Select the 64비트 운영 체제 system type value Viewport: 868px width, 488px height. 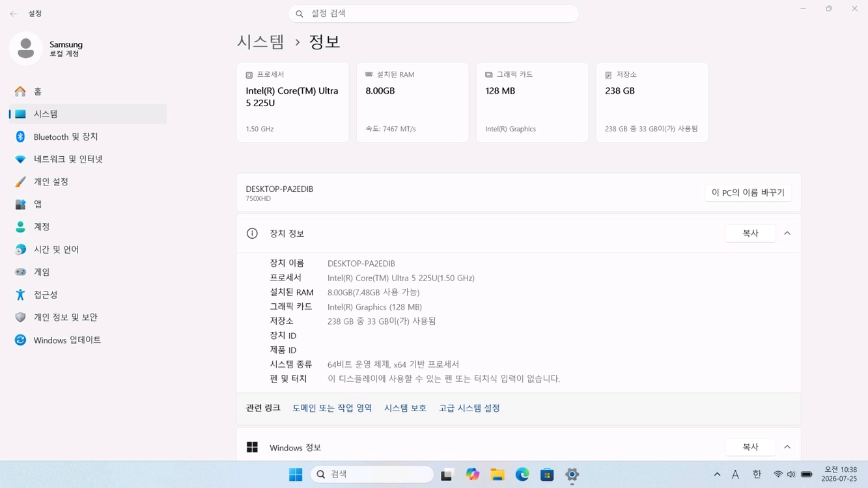click(393, 364)
